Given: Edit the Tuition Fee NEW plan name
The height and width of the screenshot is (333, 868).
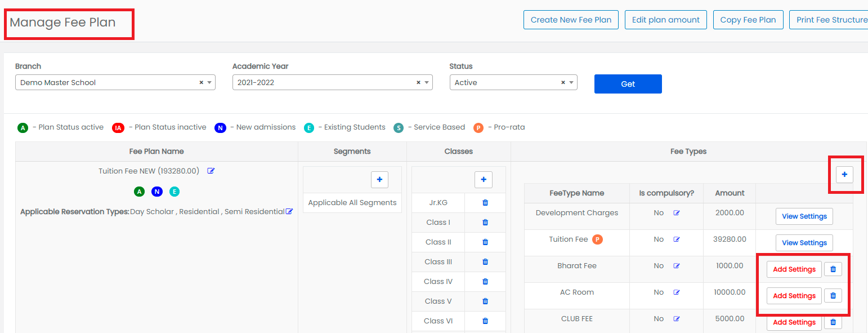Looking at the screenshot, I should click(211, 171).
